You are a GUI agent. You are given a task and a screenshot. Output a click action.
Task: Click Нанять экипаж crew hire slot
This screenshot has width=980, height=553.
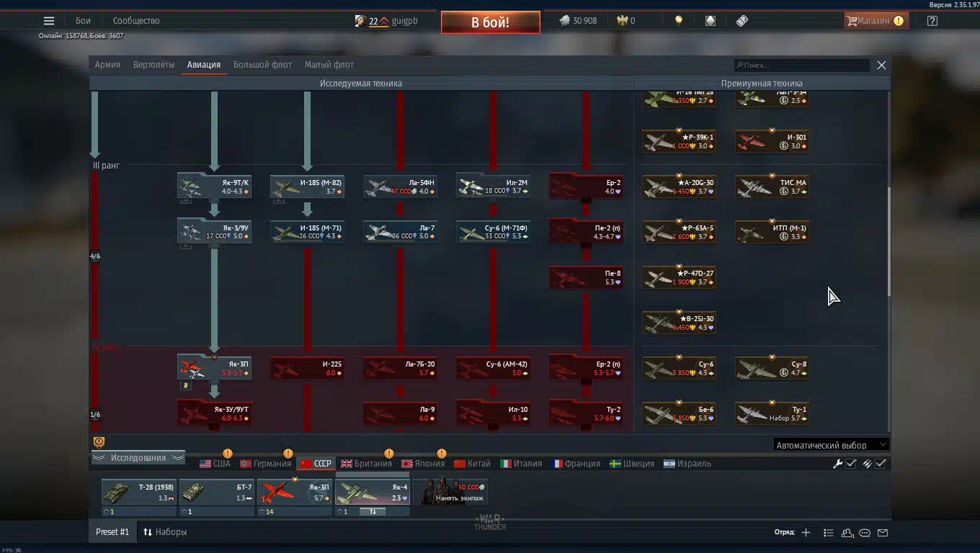click(x=450, y=493)
